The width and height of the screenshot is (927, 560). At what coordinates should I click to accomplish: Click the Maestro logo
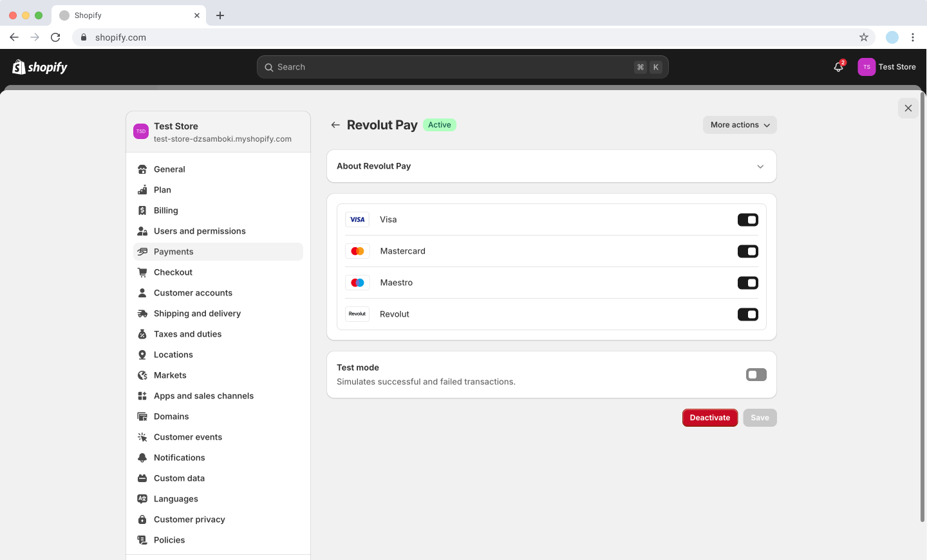pyautogui.click(x=357, y=283)
